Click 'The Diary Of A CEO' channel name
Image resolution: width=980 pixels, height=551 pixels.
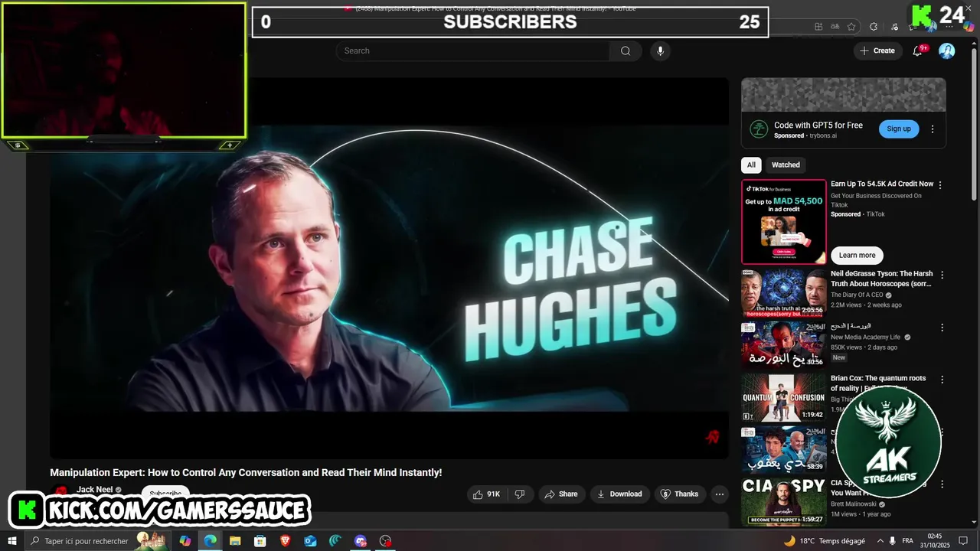[x=857, y=295]
